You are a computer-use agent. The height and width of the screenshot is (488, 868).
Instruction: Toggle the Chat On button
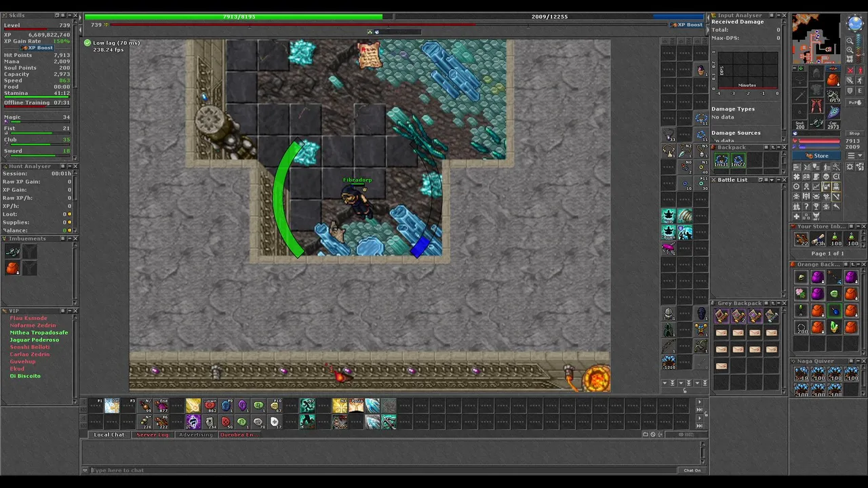tap(692, 470)
